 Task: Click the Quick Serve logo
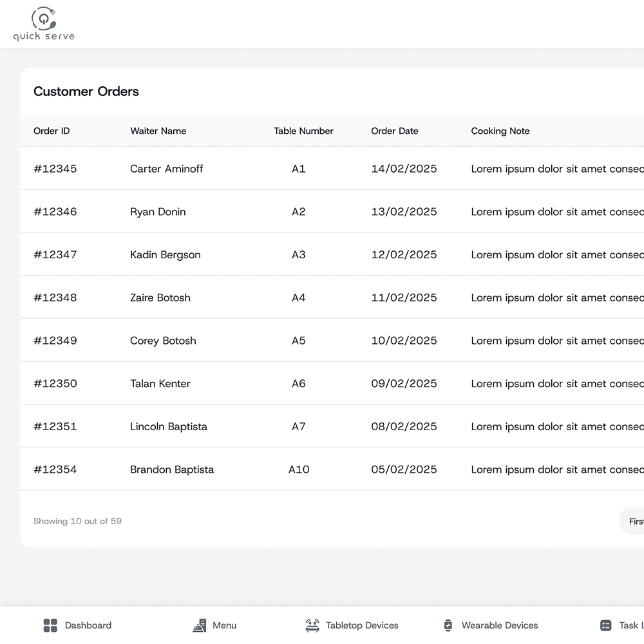(x=44, y=24)
